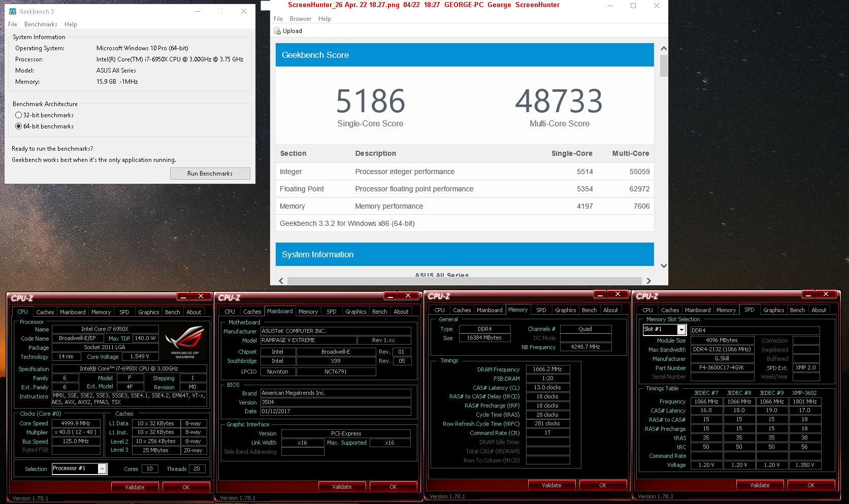The image size is (849, 504).
Task: Click the horizontal scrollbar track in results browser
Action: (x=464, y=281)
